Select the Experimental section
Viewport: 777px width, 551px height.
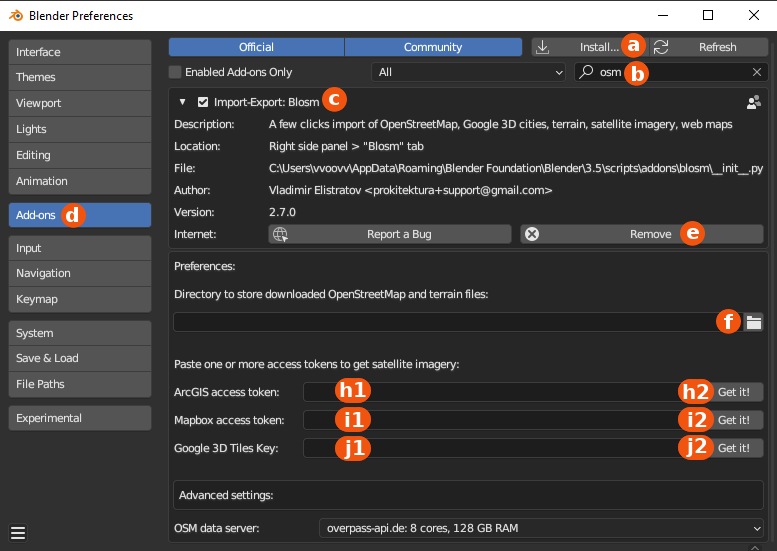pyautogui.click(x=80, y=418)
